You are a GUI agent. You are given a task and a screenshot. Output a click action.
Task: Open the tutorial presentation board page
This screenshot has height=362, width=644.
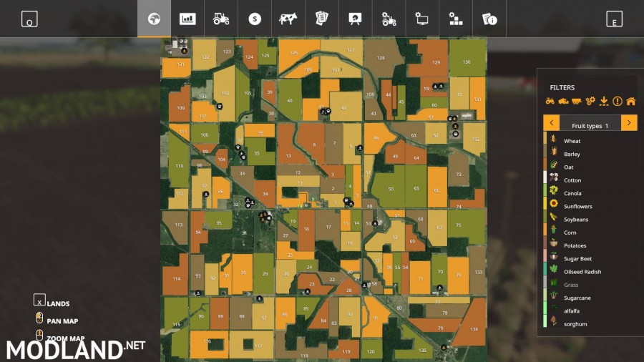click(x=355, y=19)
